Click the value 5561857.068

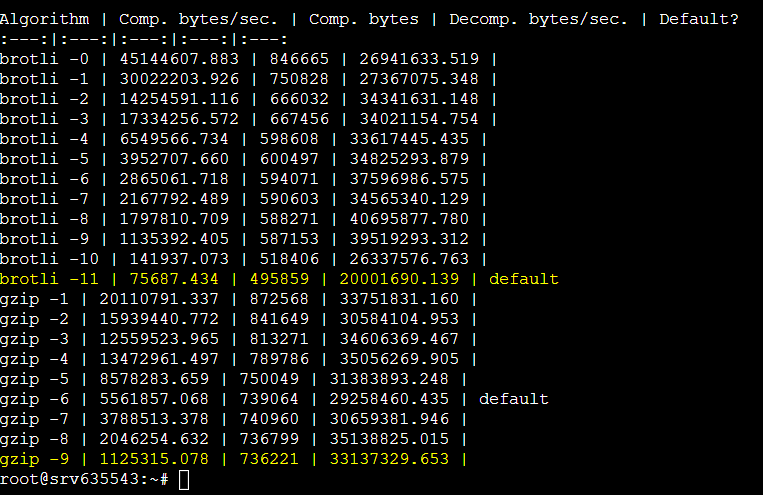click(154, 399)
